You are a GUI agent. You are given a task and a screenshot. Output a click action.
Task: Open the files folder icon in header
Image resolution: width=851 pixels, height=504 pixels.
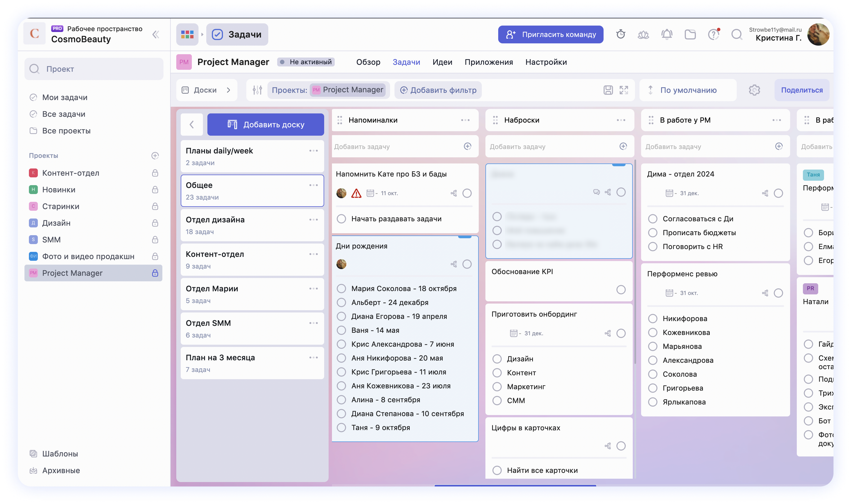[690, 34]
